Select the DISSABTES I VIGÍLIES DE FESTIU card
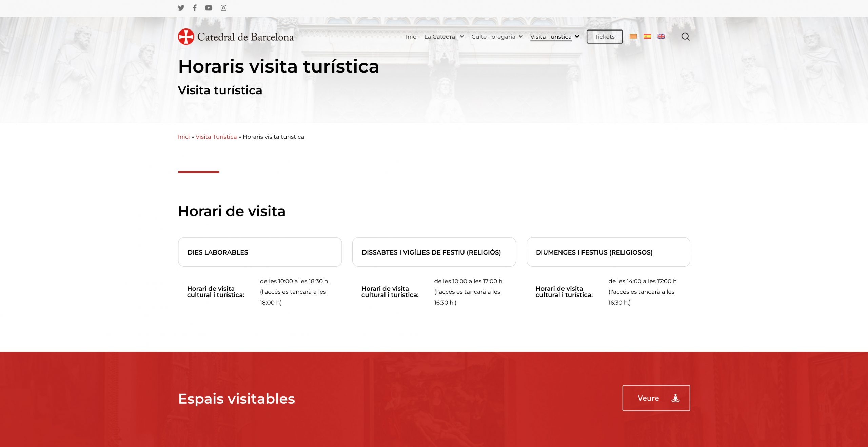The image size is (868, 447). coord(434,252)
